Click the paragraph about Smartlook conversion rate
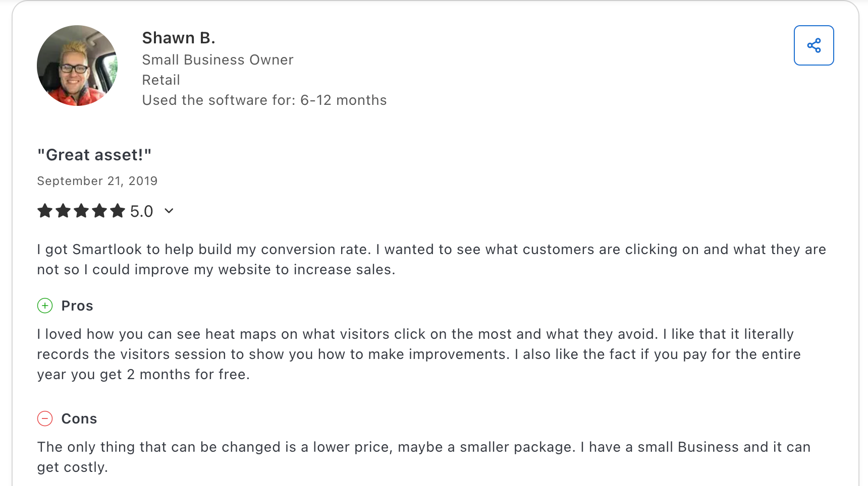Viewport: 868px width, 486px height. click(x=431, y=260)
